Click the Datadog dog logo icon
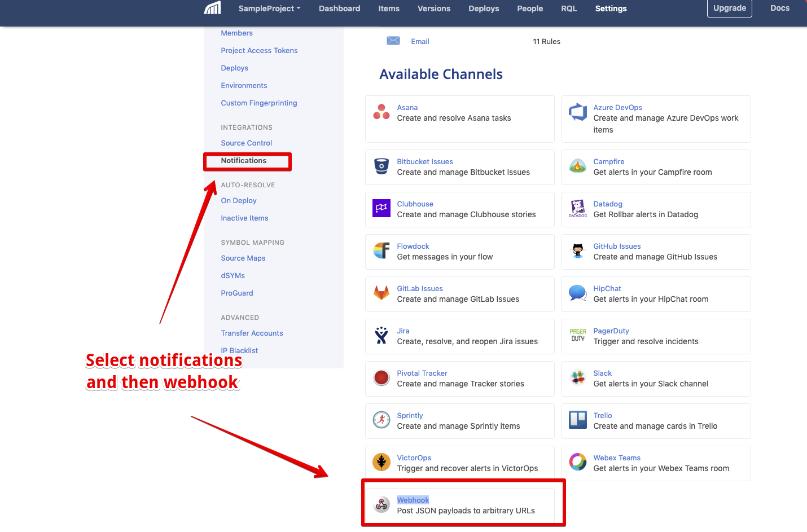The image size is (807, 532). pyautogui.click(x=578, y=208)
